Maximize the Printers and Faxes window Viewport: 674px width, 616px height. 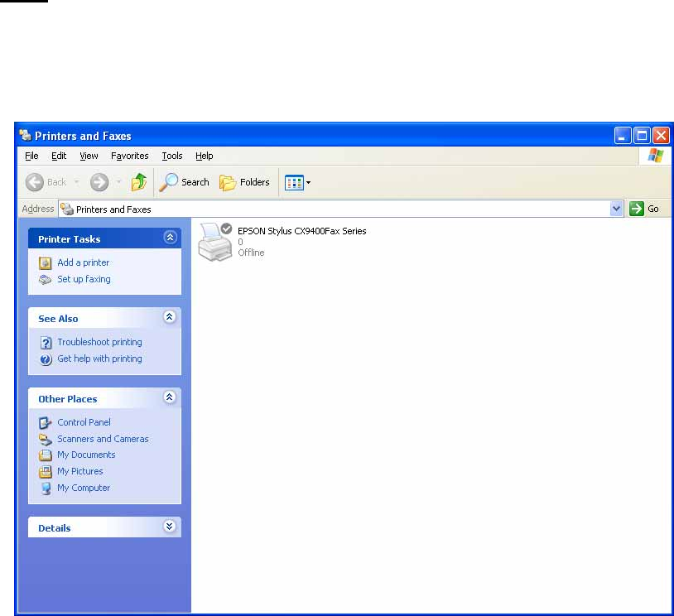click(642, 136)
